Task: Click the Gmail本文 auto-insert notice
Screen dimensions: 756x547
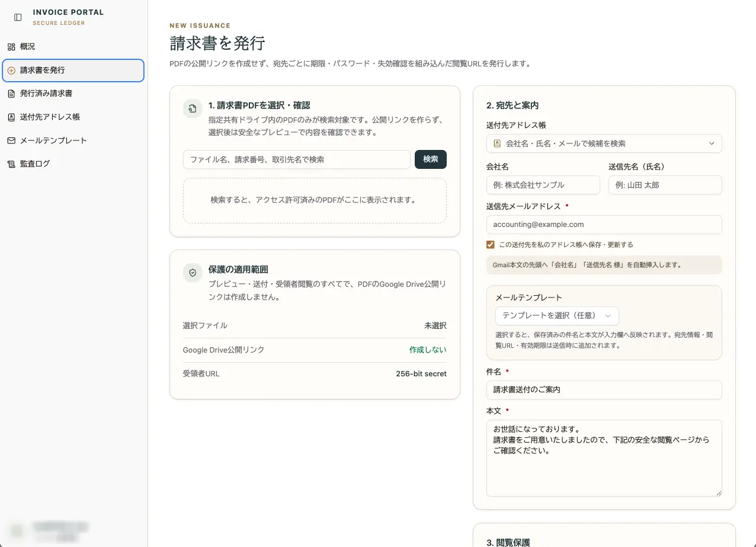Action: [x=604, y=265]
